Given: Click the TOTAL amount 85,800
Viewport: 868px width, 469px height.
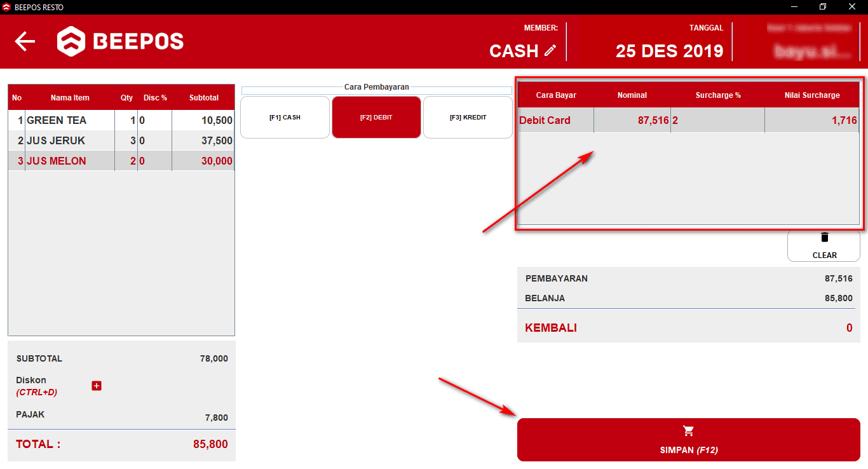Looking at the screenshot, I should (x=210, y=444).
